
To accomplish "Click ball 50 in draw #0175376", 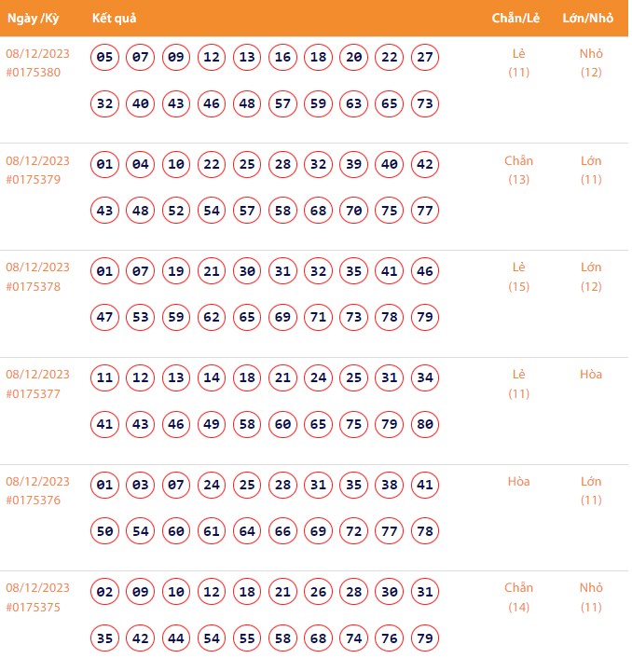I will [105, 531].
